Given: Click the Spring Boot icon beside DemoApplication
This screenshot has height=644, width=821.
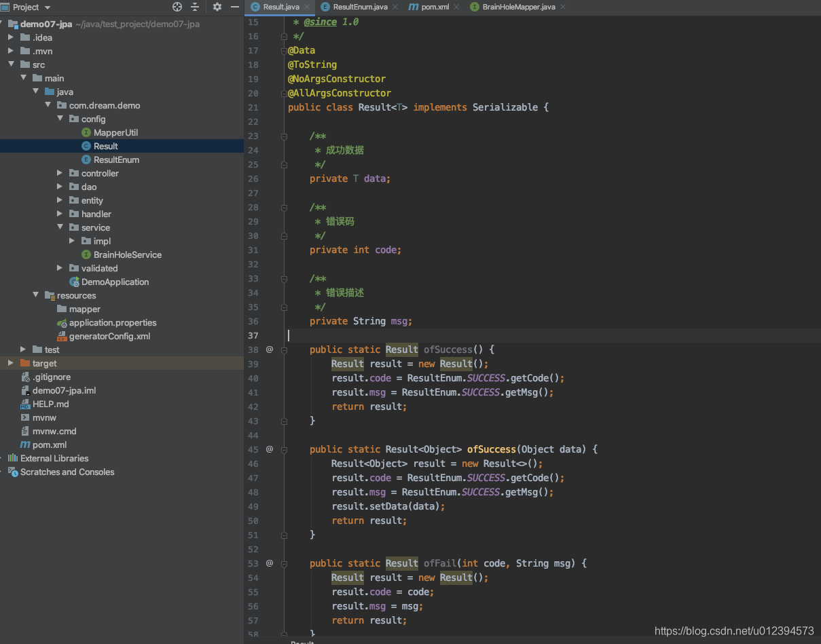Looking at the screenshot, I should tap(74, 282).
